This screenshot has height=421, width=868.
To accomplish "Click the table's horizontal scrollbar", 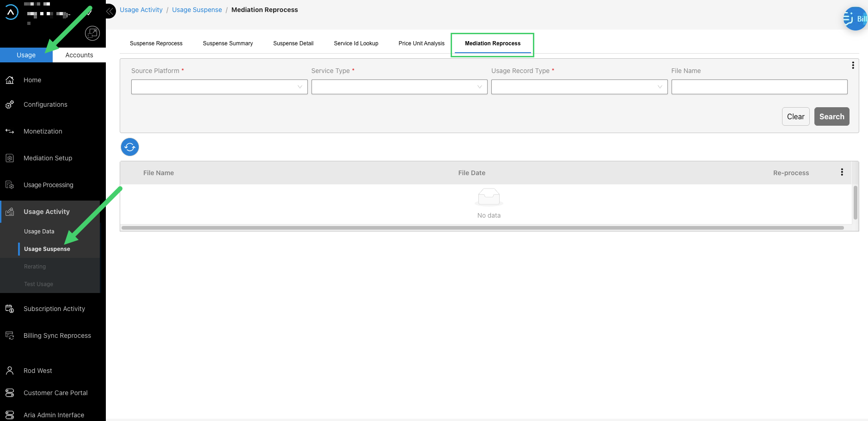I will pyautogui.click(x=483, y=228).
